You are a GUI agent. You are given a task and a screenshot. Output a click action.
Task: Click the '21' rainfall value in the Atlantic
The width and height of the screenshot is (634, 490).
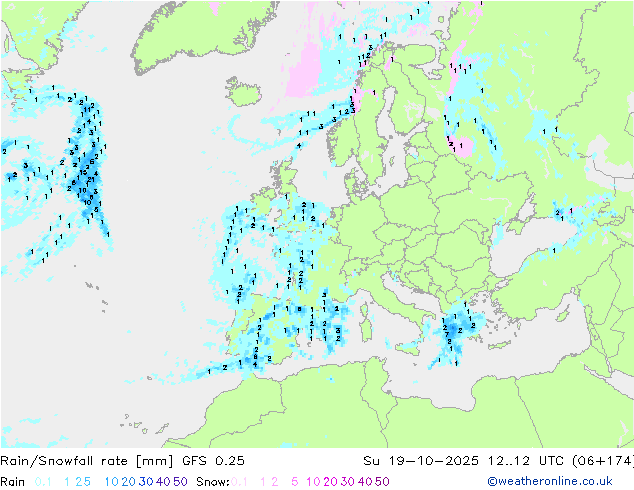91,180
